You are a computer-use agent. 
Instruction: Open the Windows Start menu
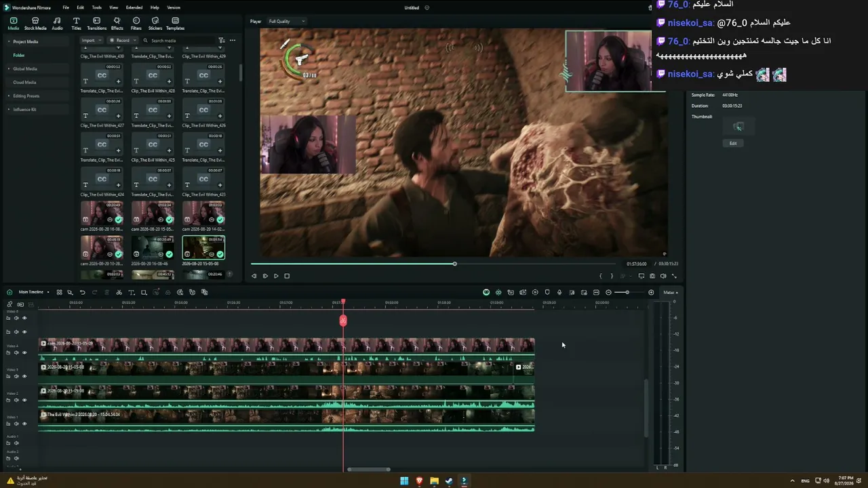click(404, 481)
